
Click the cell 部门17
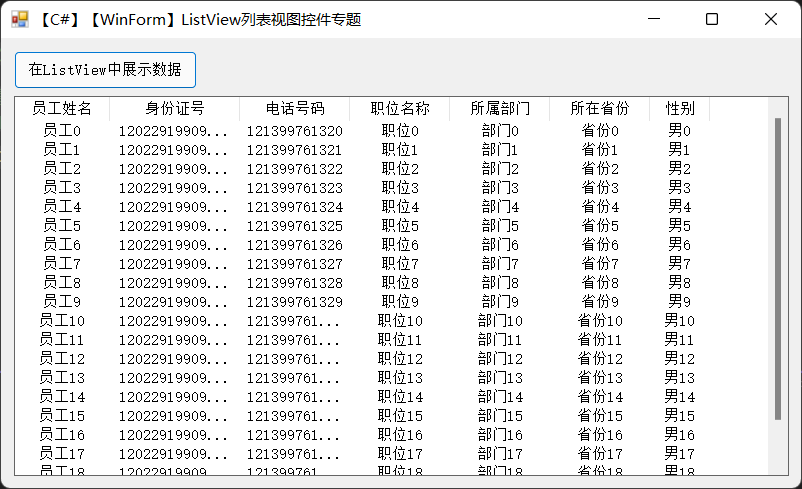500,453
